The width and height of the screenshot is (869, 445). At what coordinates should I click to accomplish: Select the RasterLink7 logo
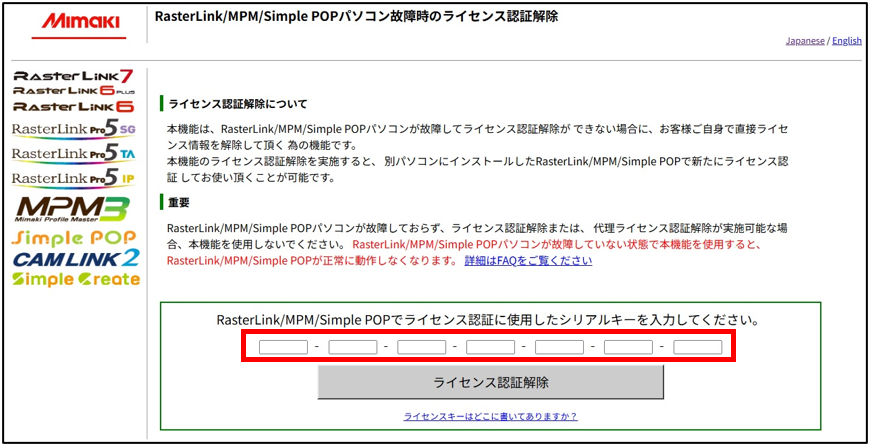tap(73, 76)
